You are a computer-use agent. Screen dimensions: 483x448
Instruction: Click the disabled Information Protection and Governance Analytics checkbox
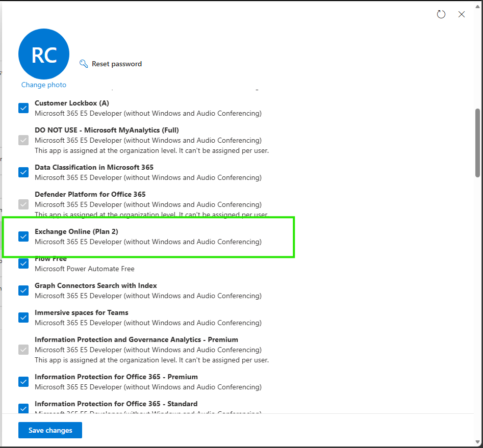pyautogui.click(x=23, y=350)
